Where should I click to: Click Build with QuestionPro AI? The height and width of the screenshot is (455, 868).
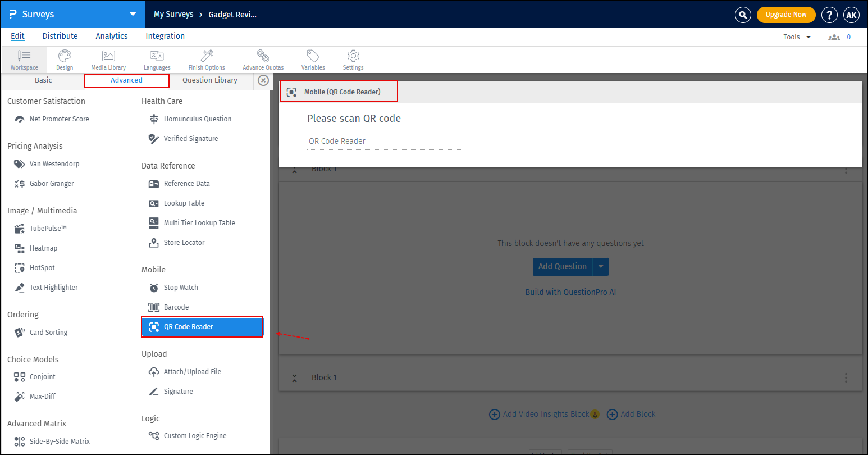click(570, 292)
